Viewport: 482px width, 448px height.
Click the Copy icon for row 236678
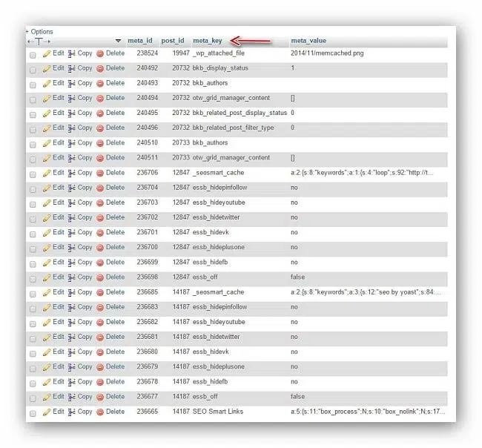[72, 383]
